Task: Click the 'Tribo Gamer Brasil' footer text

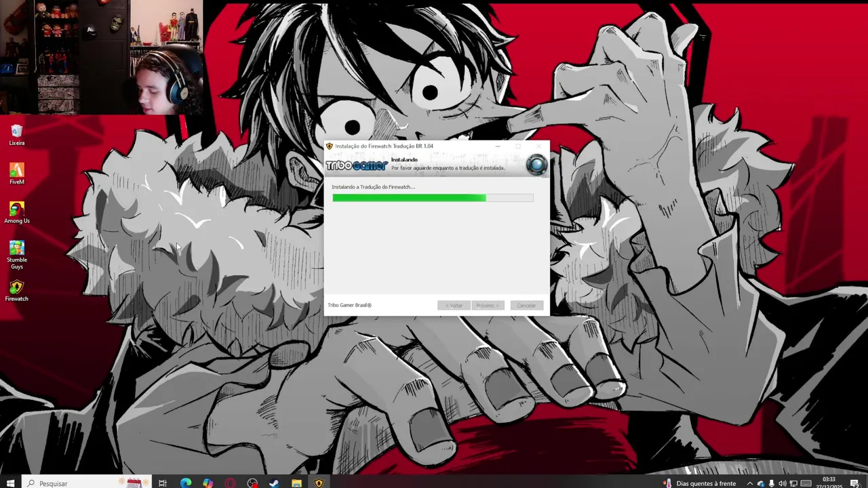Action: [349, 305]
